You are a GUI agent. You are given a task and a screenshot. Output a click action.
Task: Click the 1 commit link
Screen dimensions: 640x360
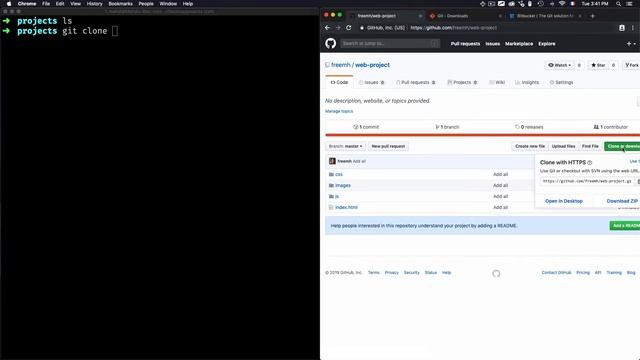[x=366, y=127]
